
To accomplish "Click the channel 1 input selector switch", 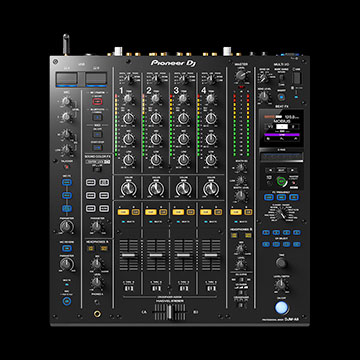I will 130,79.
